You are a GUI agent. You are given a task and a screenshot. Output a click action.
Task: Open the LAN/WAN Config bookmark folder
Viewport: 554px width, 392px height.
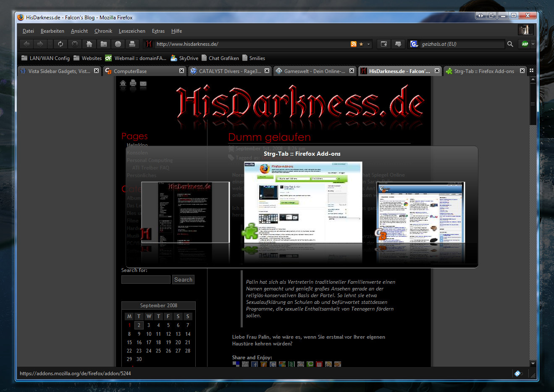[45, 58]
